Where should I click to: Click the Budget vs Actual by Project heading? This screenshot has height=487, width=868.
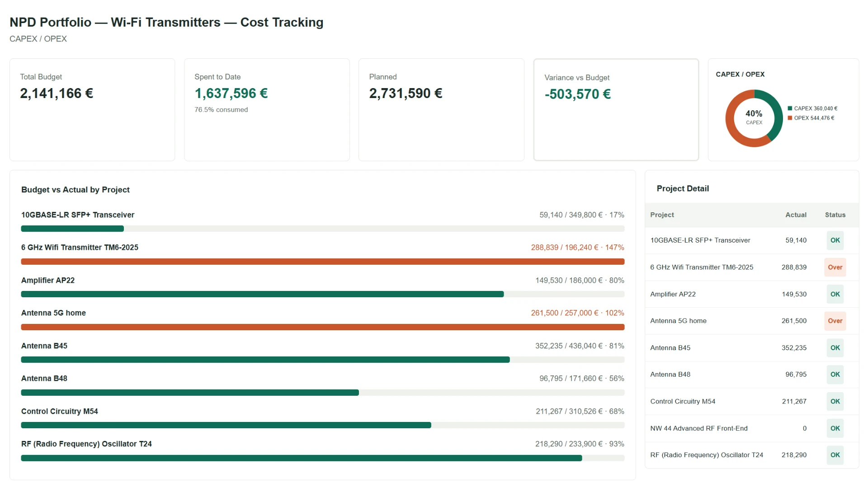75,190
